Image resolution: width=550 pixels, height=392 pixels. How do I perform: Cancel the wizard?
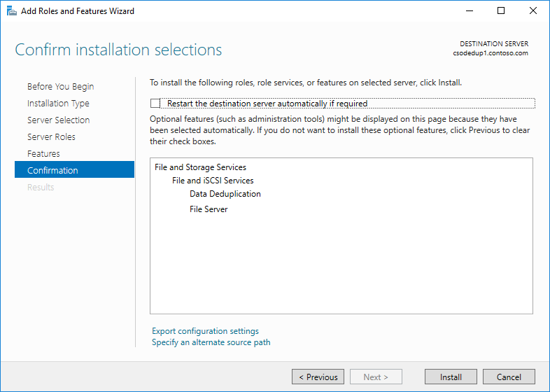coord(509,377)
